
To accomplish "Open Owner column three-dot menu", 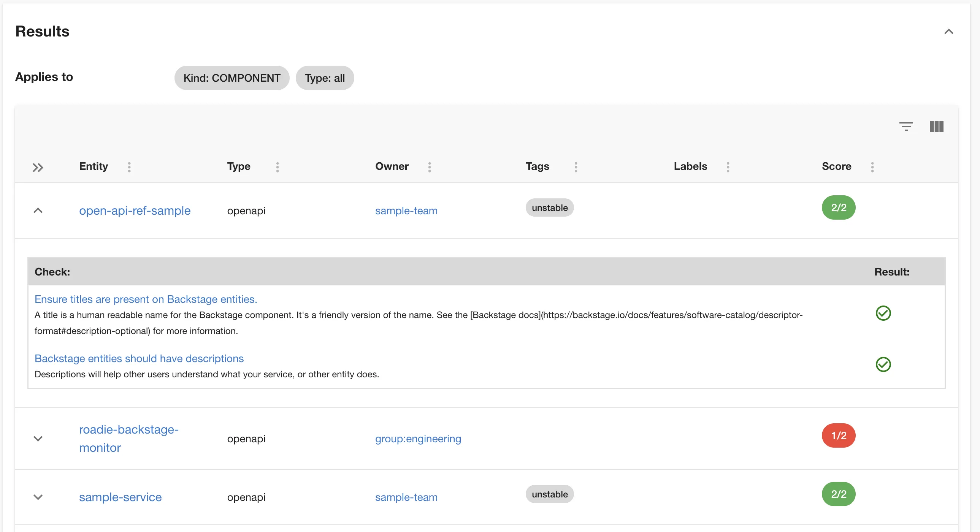I will pyautogui.click(x=430, y=167).
